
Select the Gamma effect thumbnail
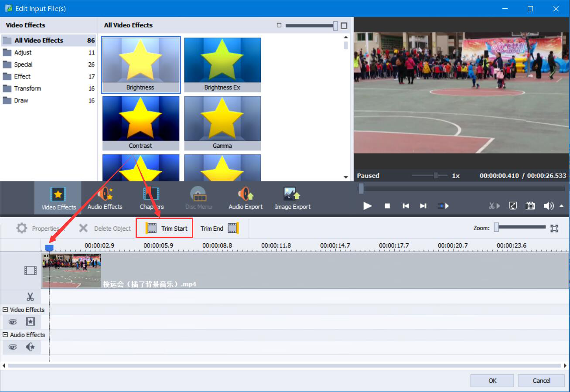(222, 123)
